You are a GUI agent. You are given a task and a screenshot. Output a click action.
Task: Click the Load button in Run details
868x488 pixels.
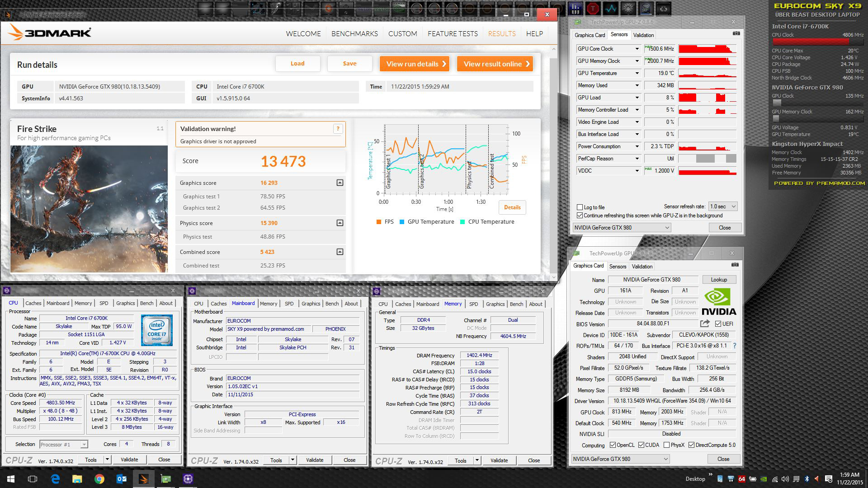click(297, 64)
